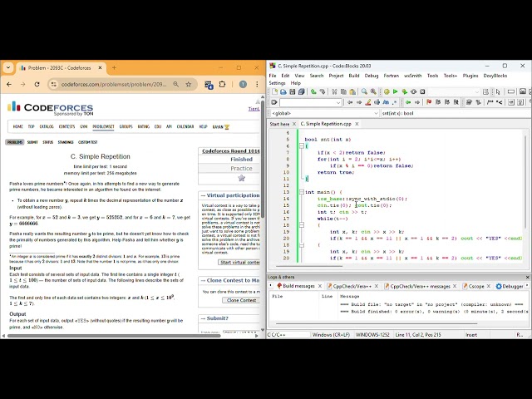The width and height of the screenshot is (532, 399).
Task: Click the Save all files icon
Action: 301,91
